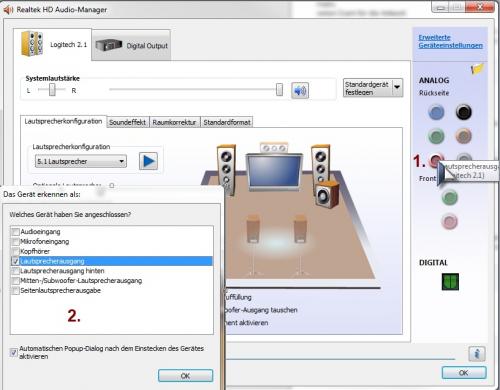500x390 pixels.
Task: Open the Soundeffekt tab
Action: [128, 122]
